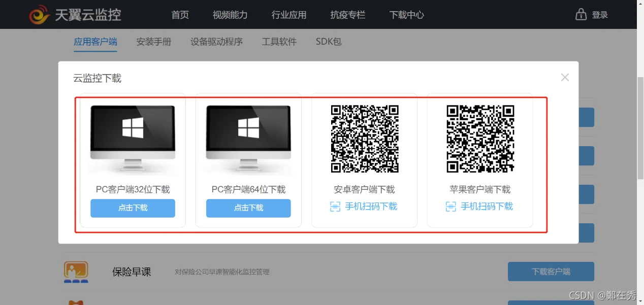
Task: Click the scan icon under 安卓客户端下载
Action: point(335,207)
